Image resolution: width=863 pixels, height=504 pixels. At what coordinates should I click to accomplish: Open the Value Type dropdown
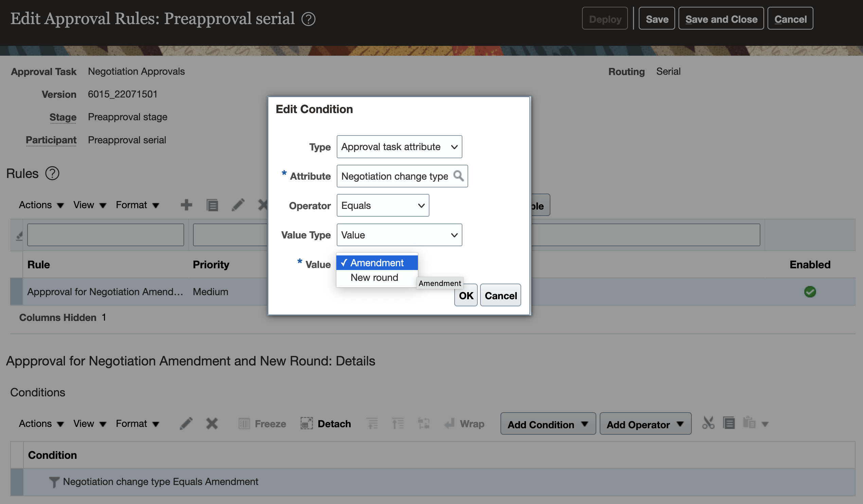(x=399, y=235)
